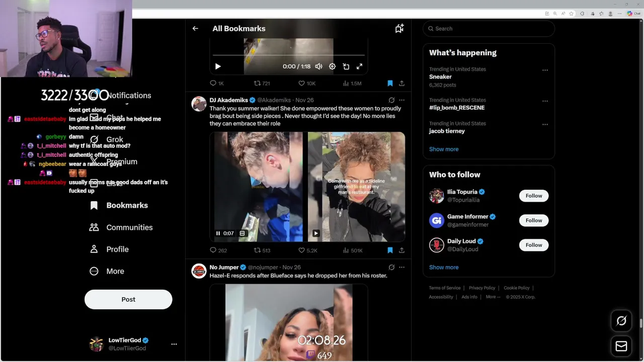Screen dimensions: 644x362
Task: Show more accounts to follow
Action: pos(444,267)
